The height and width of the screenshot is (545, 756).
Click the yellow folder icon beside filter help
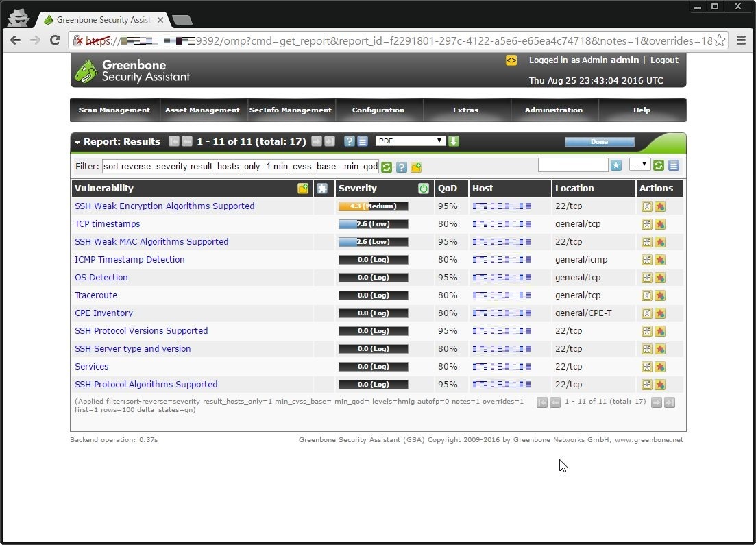[x=416, y=167]
